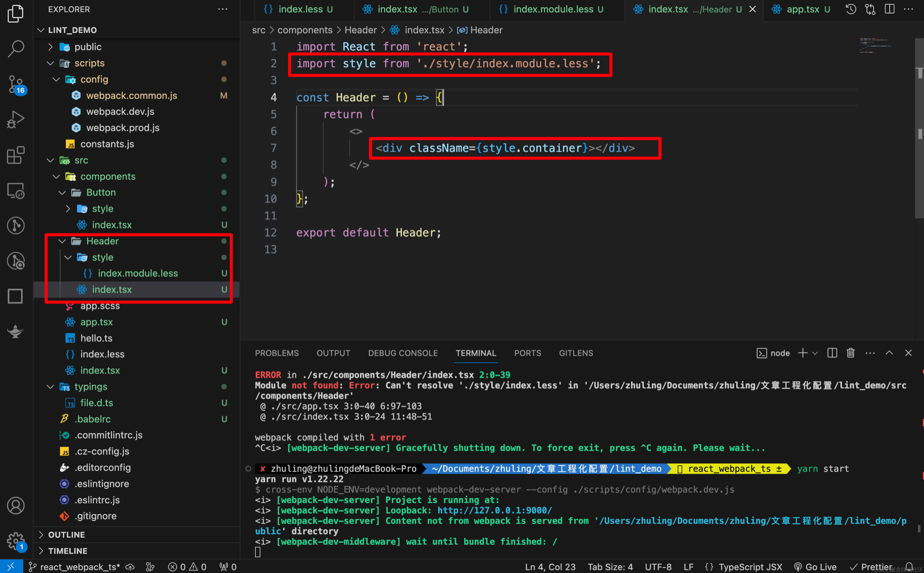
Task: Click the code minimap preview
Action: pyautogui.click(x=876, y=45)
